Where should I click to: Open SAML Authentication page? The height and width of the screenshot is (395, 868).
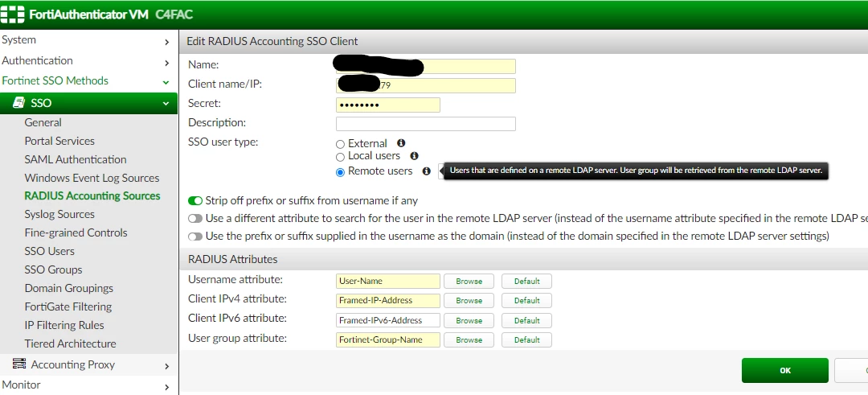[x=76, y=159]
